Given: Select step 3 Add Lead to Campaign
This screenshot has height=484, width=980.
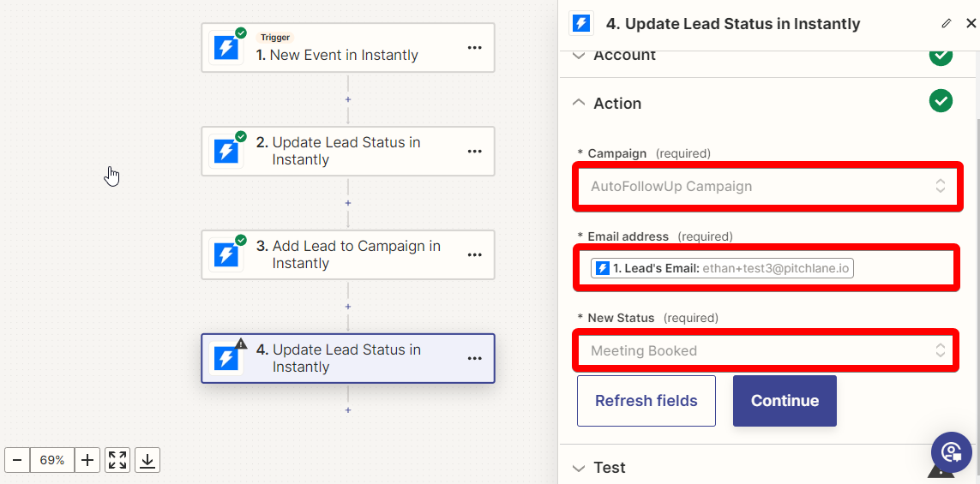Looking at the screenshot, I should [x=348, y=254].
